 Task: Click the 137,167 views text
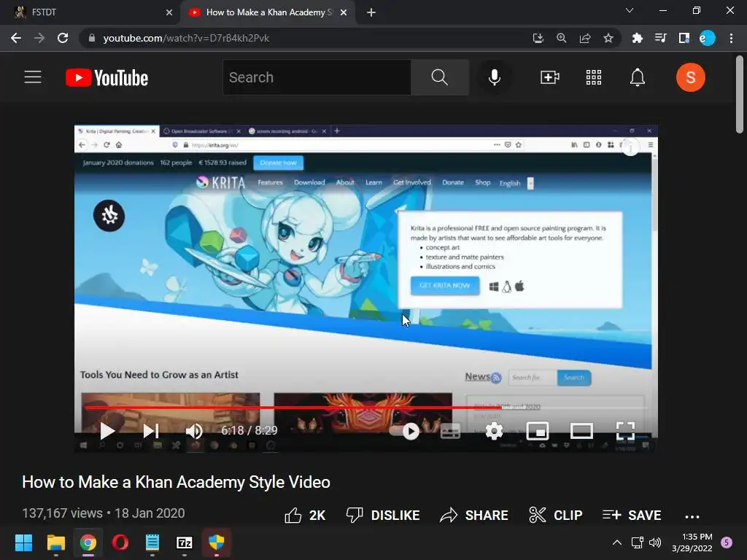63,513
